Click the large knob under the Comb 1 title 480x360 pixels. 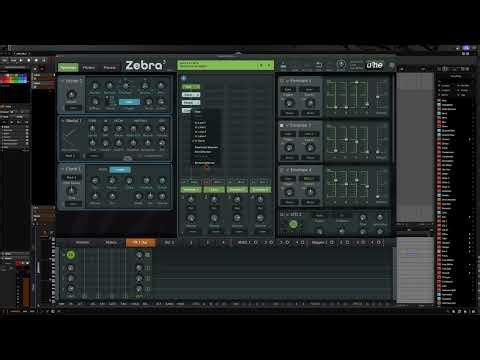point(71,191)
